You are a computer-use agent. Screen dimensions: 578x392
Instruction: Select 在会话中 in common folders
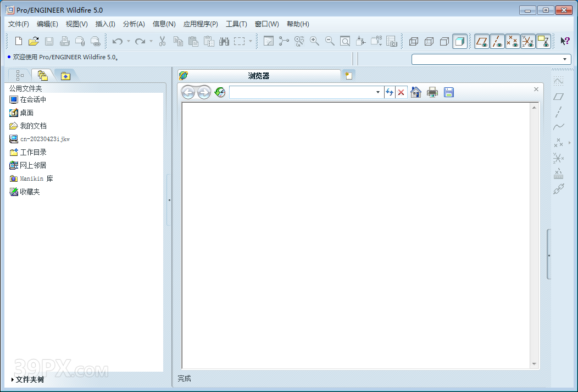pyautogui.click(x=27, y=99)
